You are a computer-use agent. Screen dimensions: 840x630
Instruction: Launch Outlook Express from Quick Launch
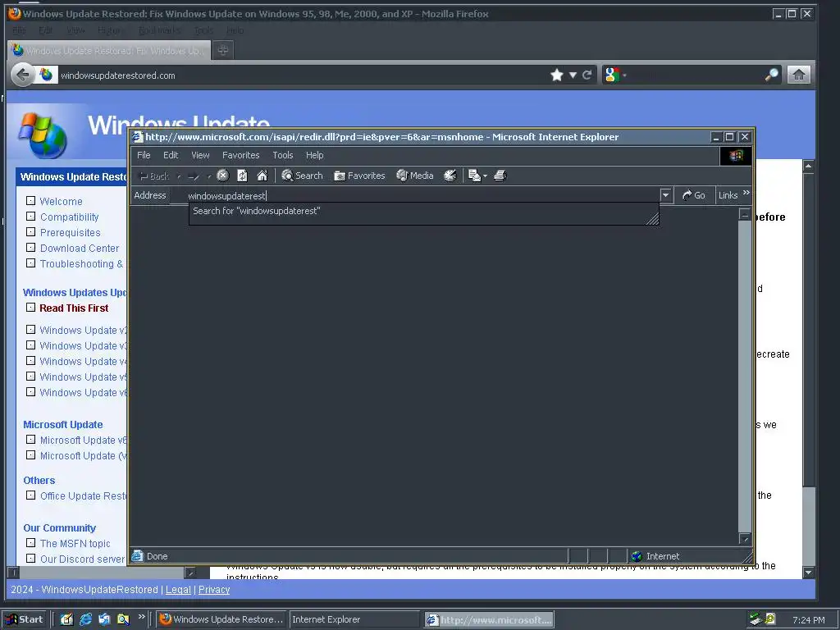(104, 620)
